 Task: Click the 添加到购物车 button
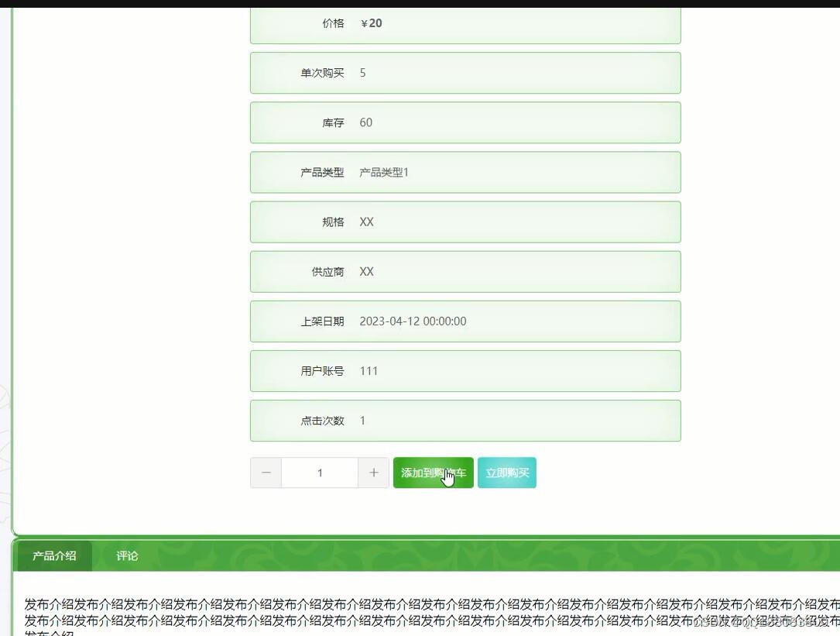click(433, 473)
